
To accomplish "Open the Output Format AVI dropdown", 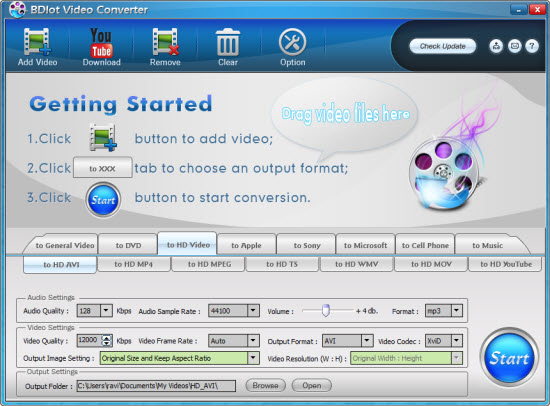I will coord(367,340).
